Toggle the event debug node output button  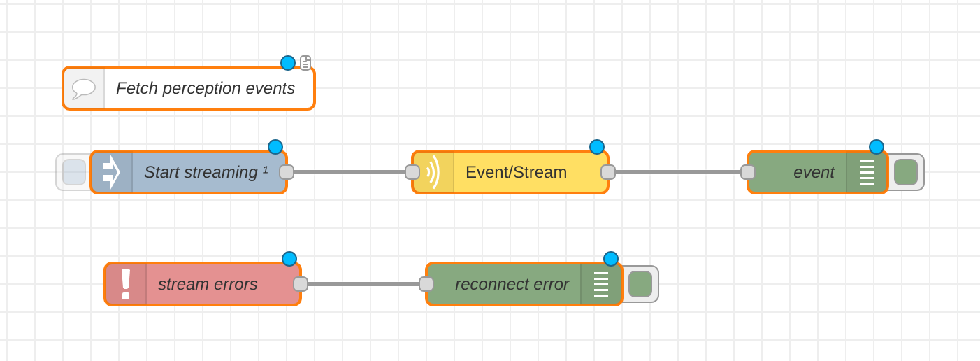click(906, 172)
